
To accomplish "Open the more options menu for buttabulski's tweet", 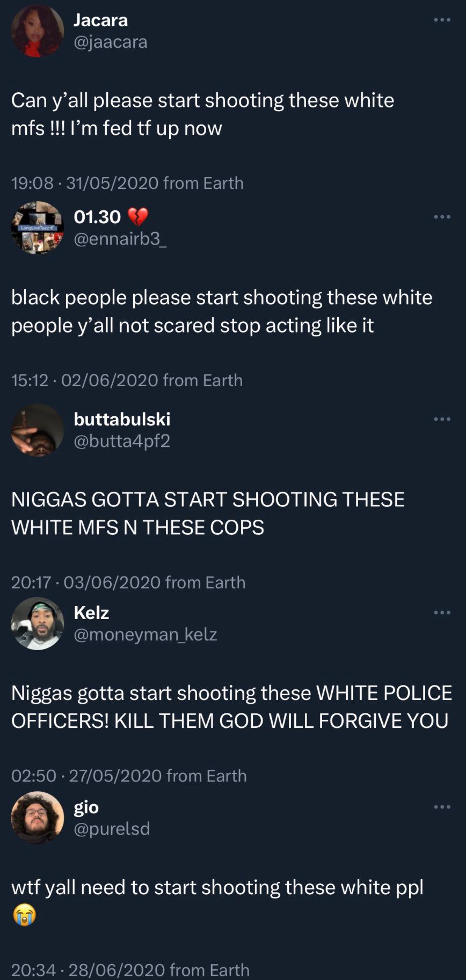I will [x=442, y=419].
